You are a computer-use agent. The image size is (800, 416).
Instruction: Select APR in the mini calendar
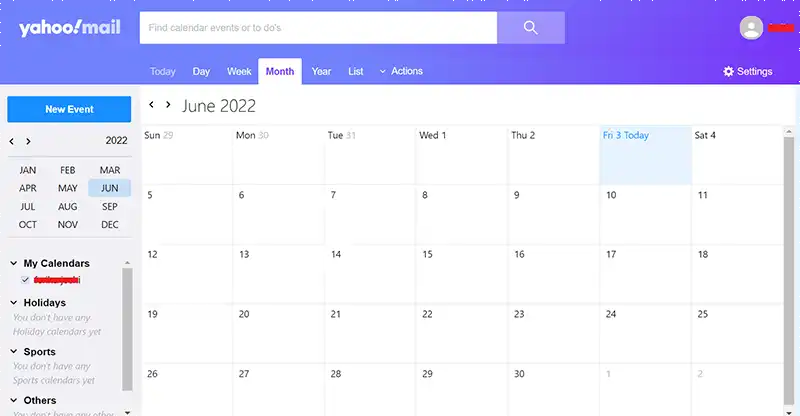pyautogui.click(x=28, y=188)
